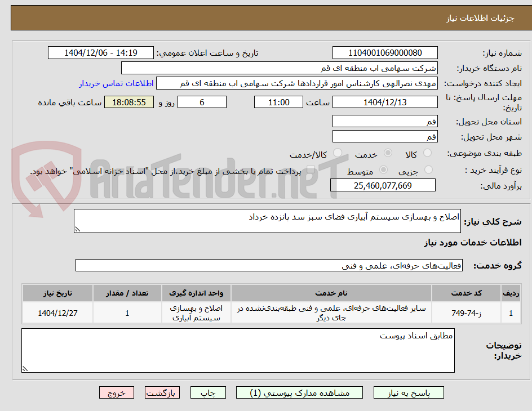The image size is (532, 411).
Task: Click the requester field مهدی نصرالهی
Action: [x=297, y=83]
